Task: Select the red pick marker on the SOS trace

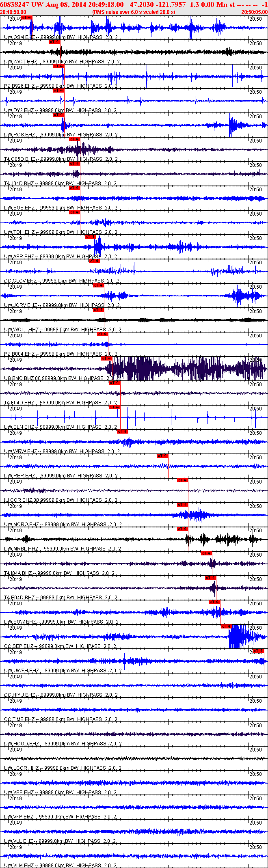Action: pos(74,188)
